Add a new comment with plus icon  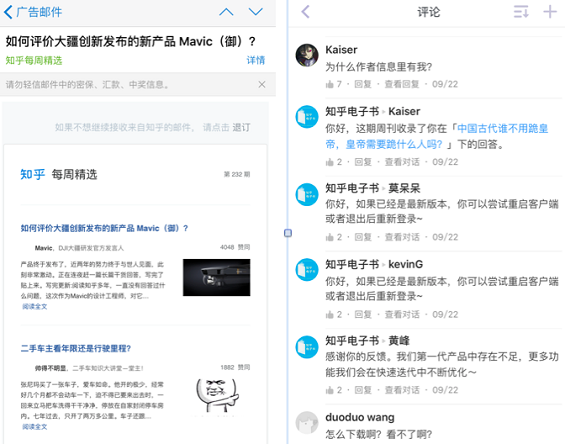[550, 12]
